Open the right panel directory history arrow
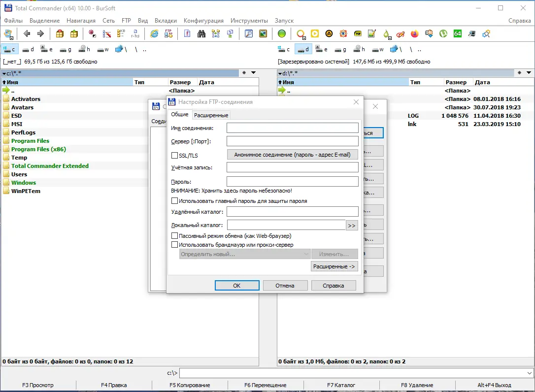Image resolution: width=535 pixels, height=392 pixels. [529, 73]
